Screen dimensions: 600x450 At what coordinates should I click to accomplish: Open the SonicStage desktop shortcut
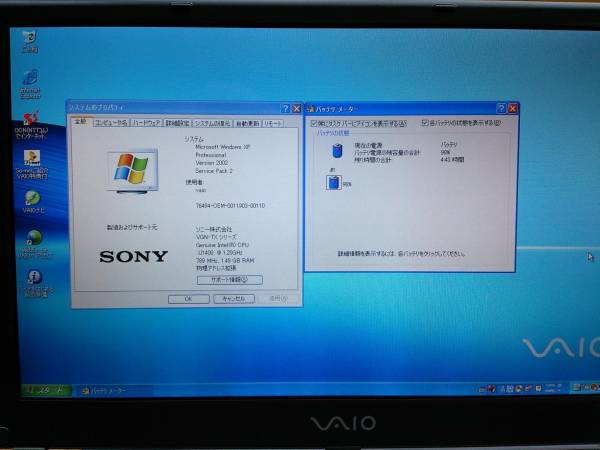(x=31, y=157)
